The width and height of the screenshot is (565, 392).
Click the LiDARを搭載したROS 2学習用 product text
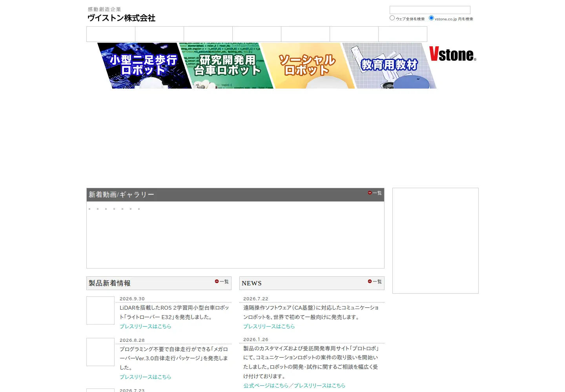tap(174, 312)
